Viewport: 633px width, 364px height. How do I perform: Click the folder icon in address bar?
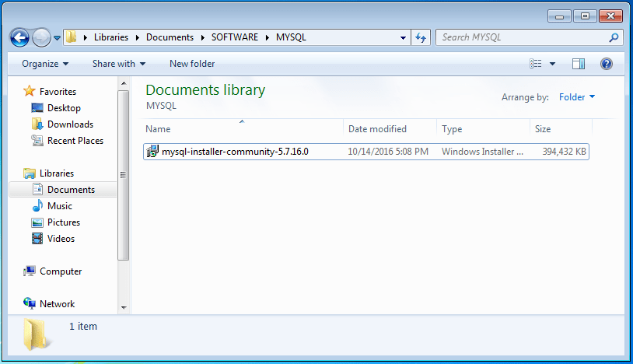pyautogui.click(x=72, y=37)
